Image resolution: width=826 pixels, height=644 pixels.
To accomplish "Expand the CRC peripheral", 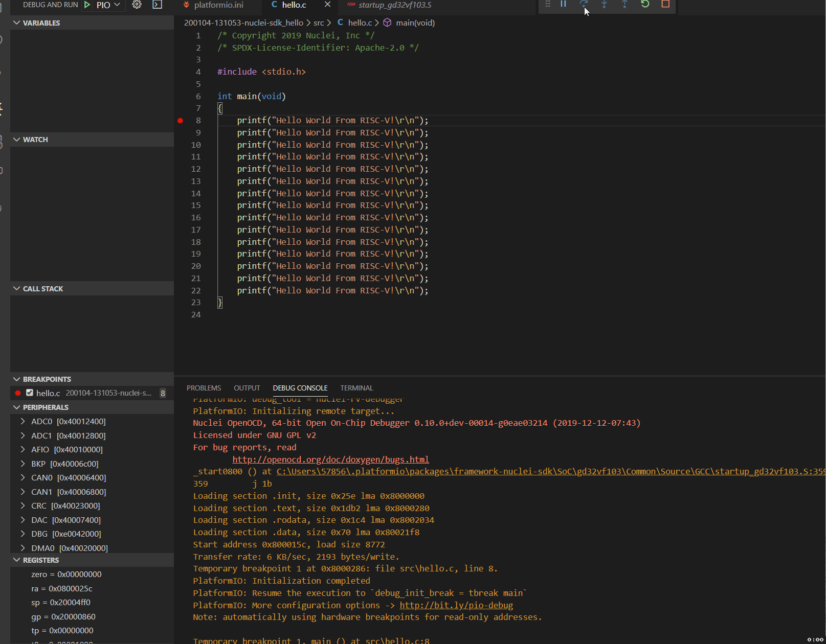I will coord(23,505).
